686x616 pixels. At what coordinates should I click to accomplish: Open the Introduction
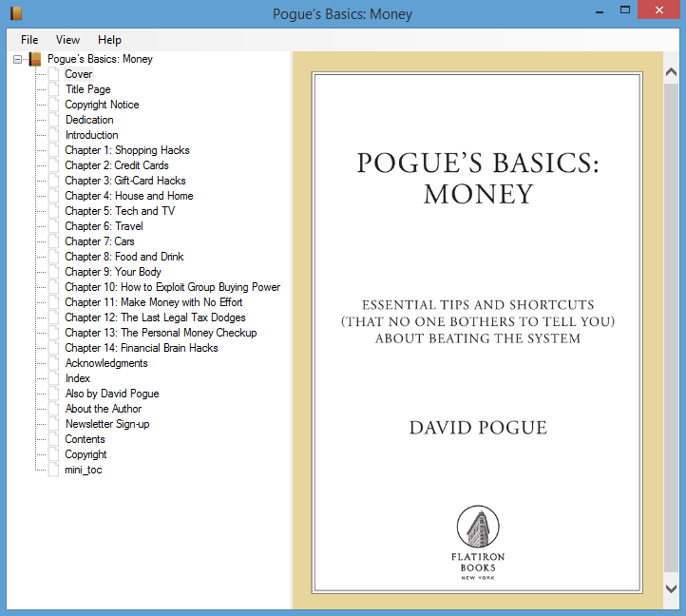tap(91, 135)
